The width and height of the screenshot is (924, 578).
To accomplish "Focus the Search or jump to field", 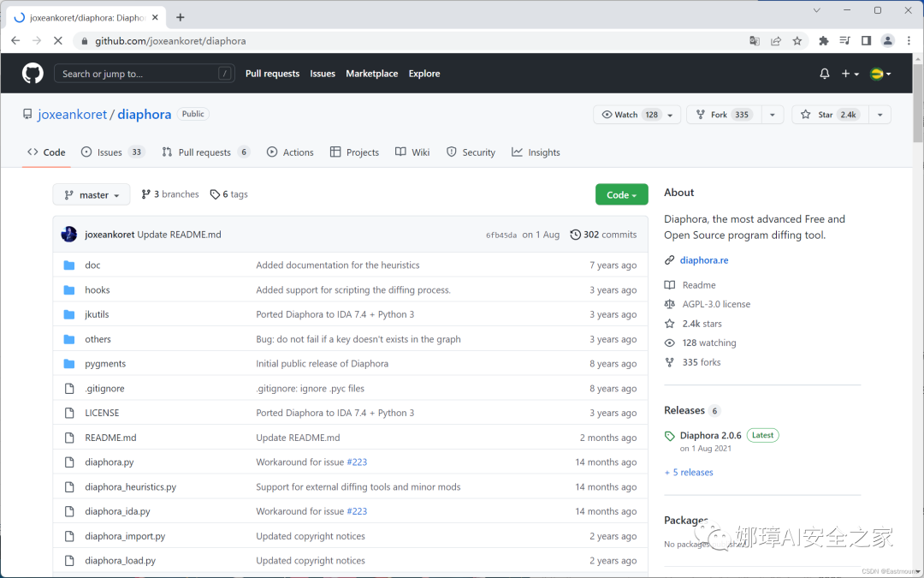I will pyautogui.click(x=145, y=74).
